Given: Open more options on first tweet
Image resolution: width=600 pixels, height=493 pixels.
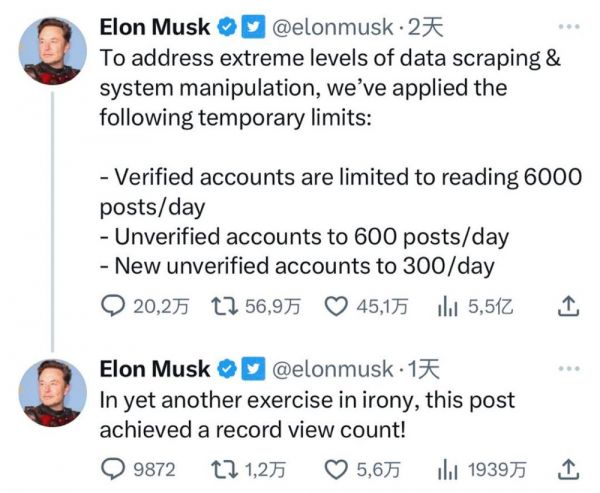Looking at the screenshot, I should tap(568, 28).
